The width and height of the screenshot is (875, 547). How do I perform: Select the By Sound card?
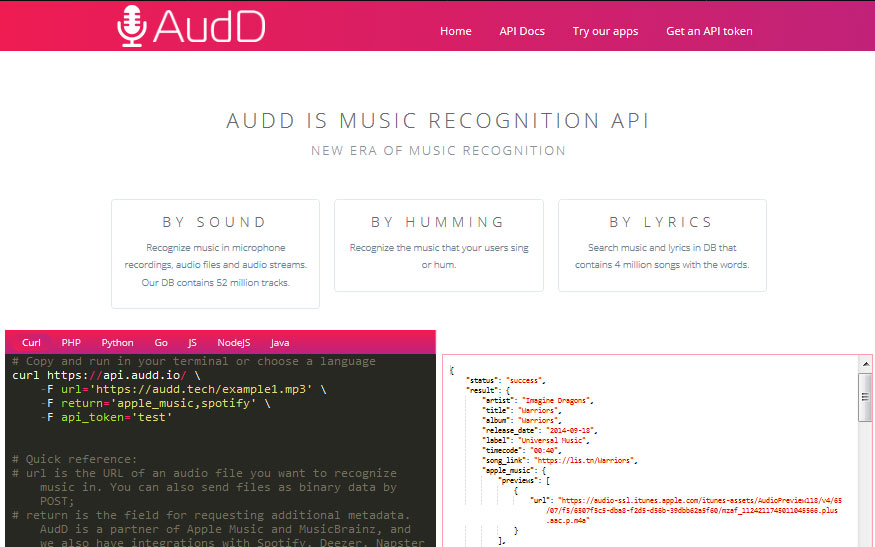point(215,253)
